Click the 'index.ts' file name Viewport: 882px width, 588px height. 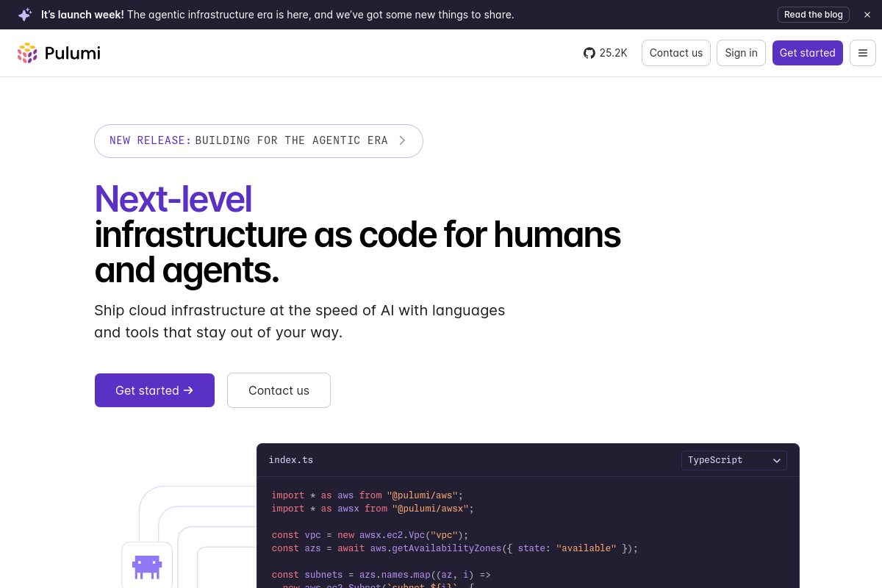(291, 460)
